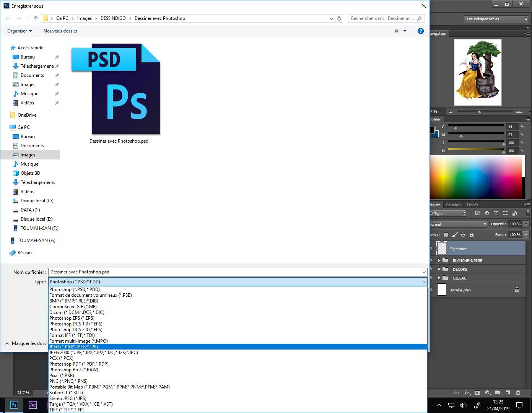Click the lock transparent pixels icon

point(446,235)
